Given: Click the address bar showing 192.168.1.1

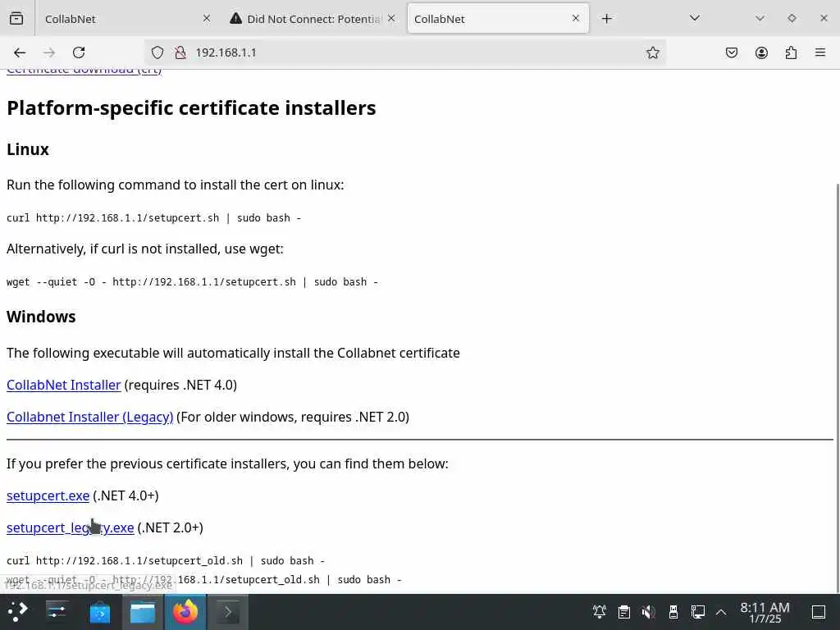Looking at the screenshot, I should click(404, 52).
